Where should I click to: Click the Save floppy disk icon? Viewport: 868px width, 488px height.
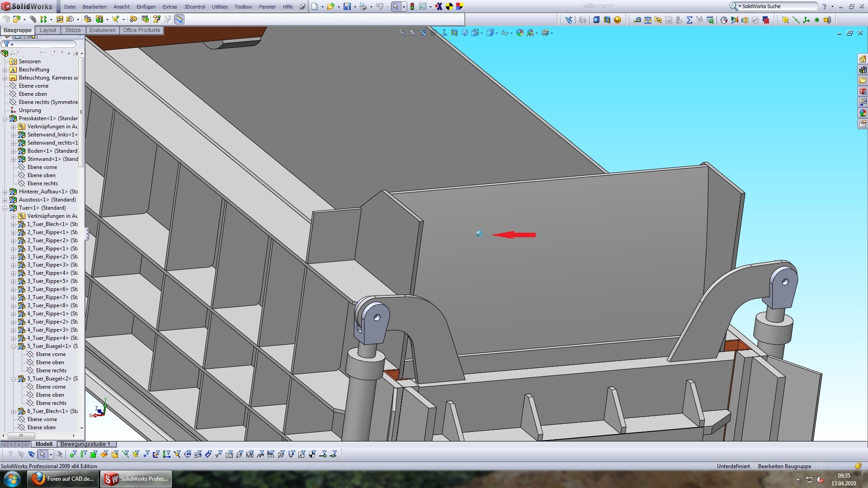coord(347,6)
